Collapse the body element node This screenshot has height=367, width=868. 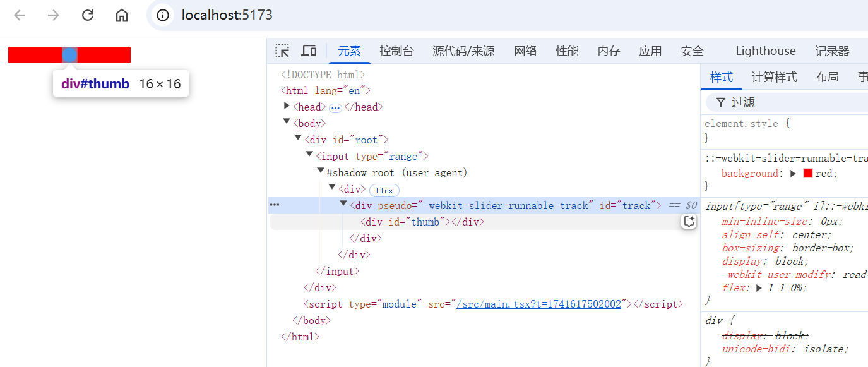(287, 122)
